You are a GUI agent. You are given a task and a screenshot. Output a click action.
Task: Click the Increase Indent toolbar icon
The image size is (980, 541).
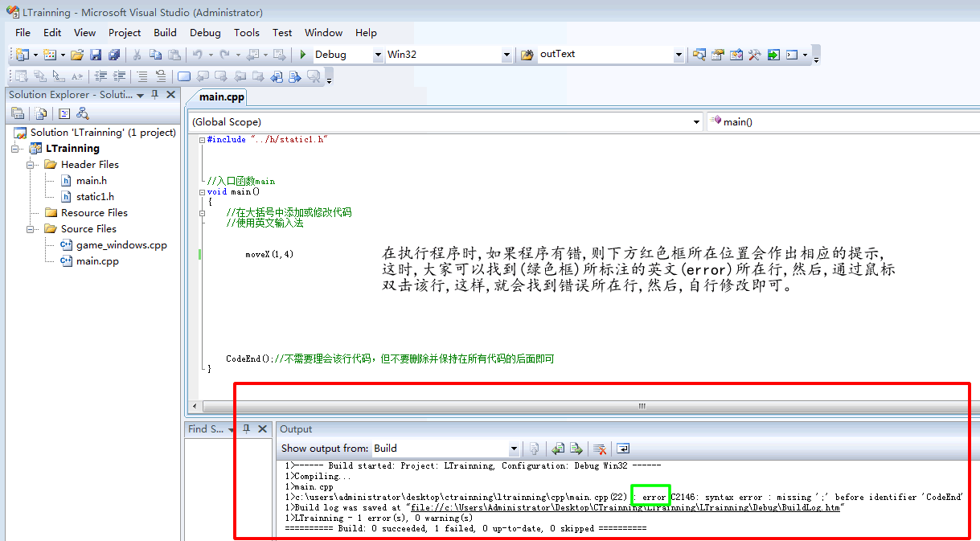tap(120, 76)
